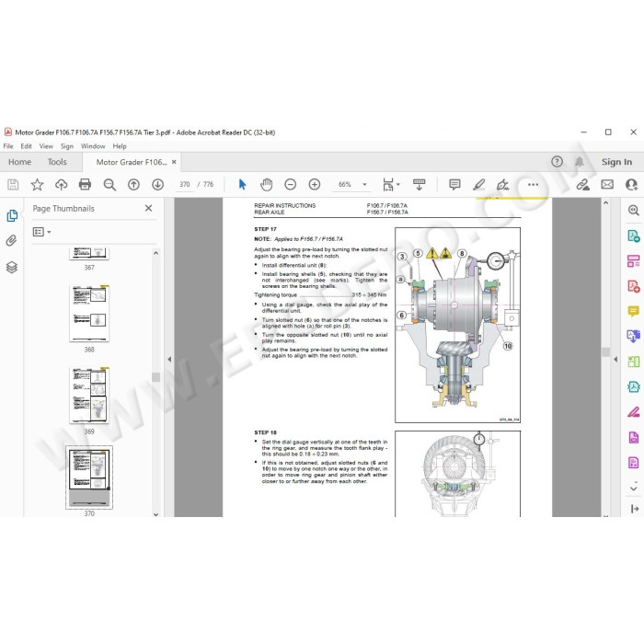The image size is (644, 644).
Task: Open the Export PDF tool in the right pane
Action: (633, 236)
